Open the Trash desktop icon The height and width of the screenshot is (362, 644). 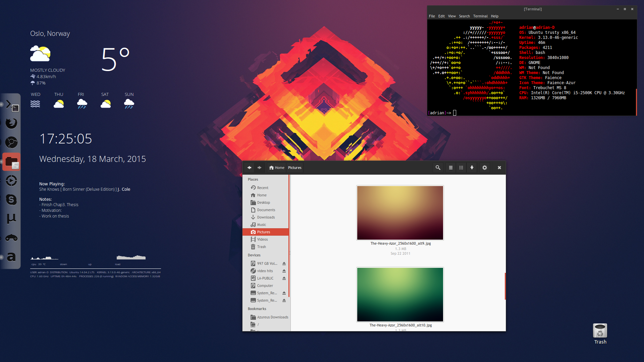[x=600, y=334]
